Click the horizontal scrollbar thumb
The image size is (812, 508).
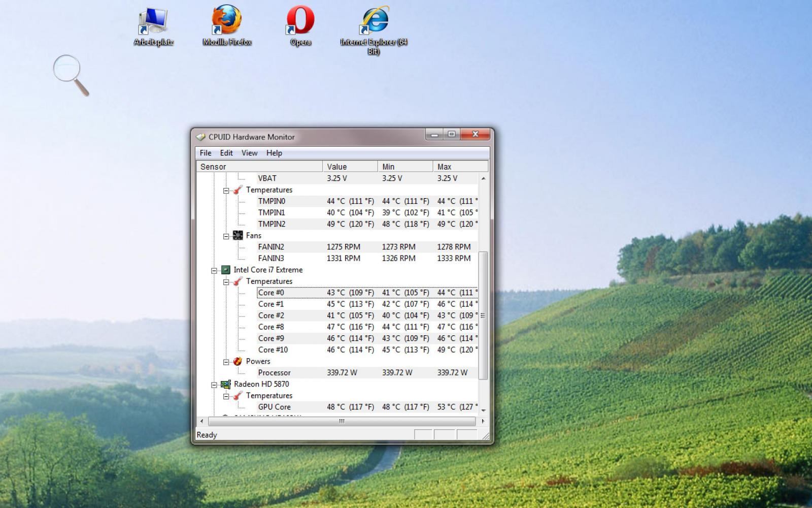(342, 421)
